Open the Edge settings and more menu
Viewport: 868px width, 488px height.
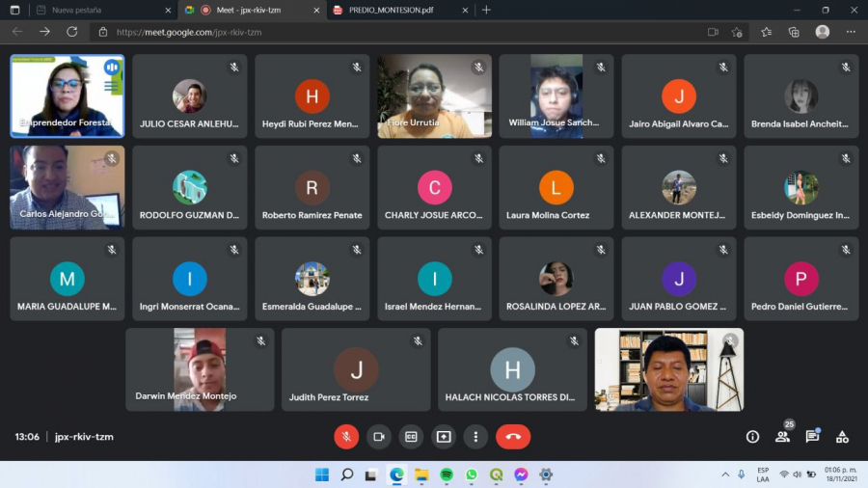(x=851, y=32)
